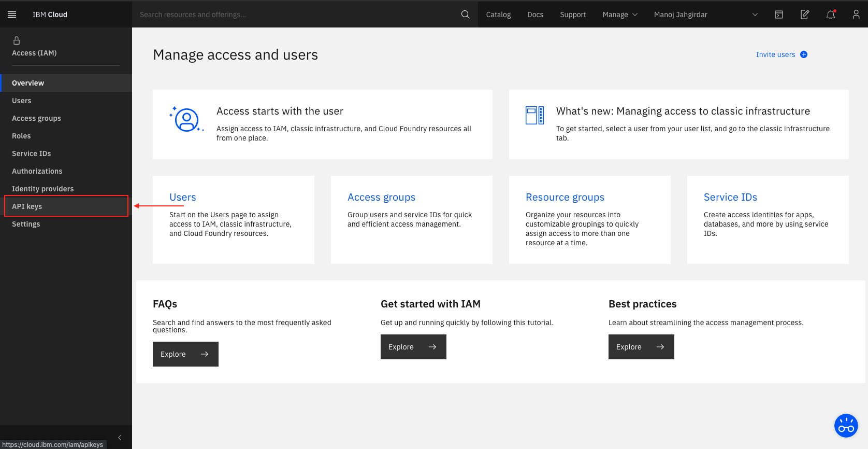
Task: Click Explore under Best practices
Action: 641,347
